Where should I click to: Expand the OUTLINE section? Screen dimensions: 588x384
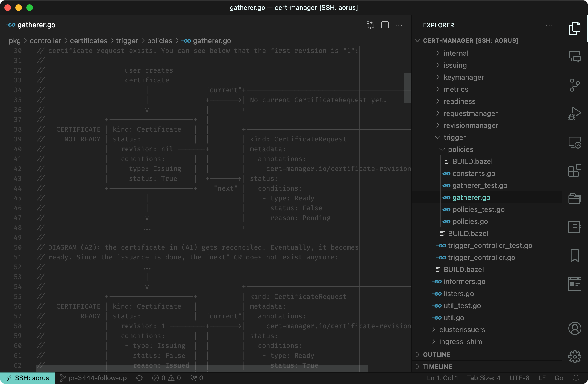(436, 355)
